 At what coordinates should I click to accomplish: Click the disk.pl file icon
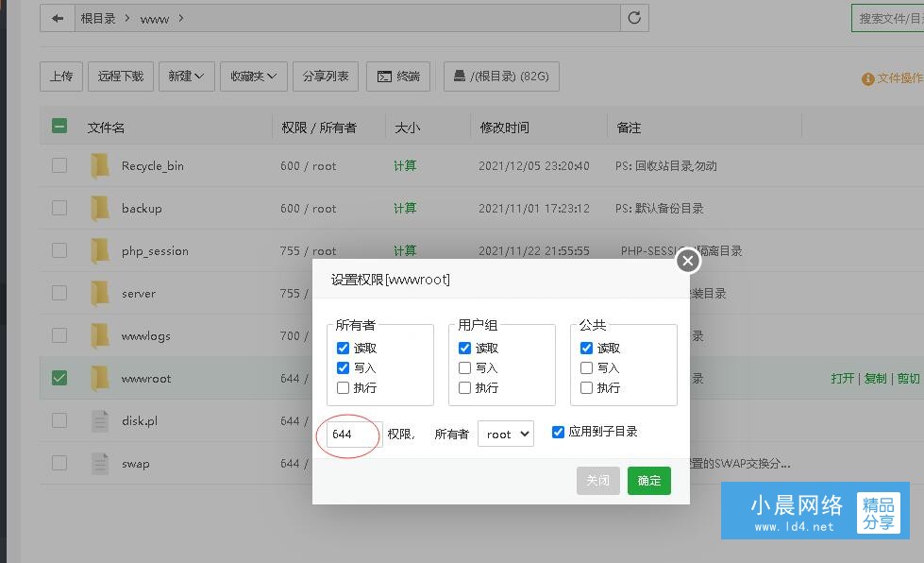pos(100,421)
